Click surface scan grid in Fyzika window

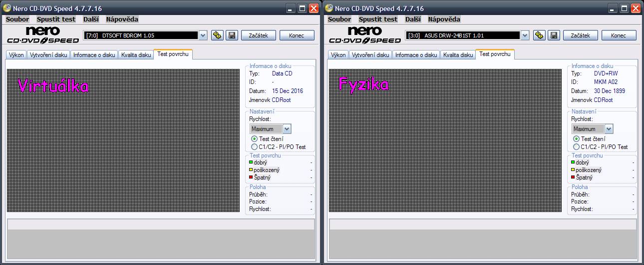(x=445, y=140)
